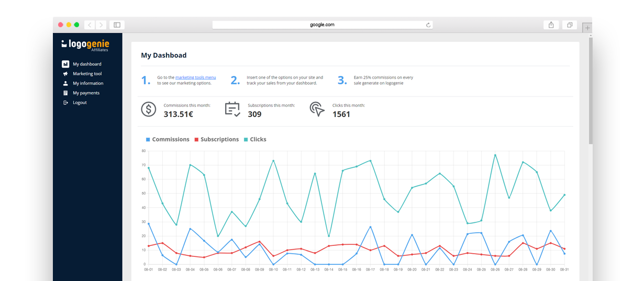The width and height of the screenshot is (644, 281).
Task: Click the subscriptions calendar icon
Action: click(x=232, y=109)
